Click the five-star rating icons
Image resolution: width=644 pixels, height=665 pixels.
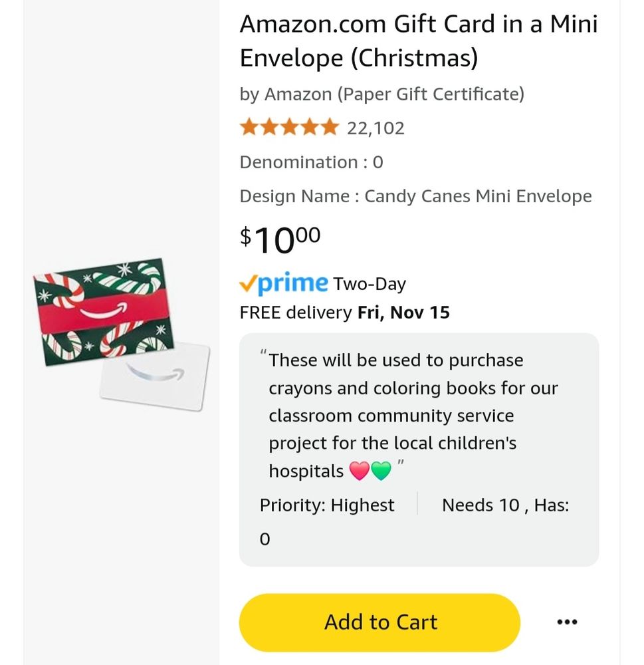click(289, 127)
